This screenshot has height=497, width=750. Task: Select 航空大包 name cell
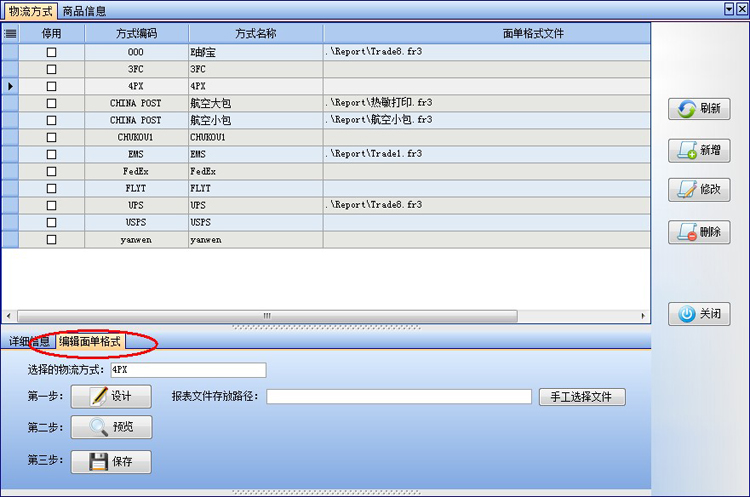coord(256,103)
